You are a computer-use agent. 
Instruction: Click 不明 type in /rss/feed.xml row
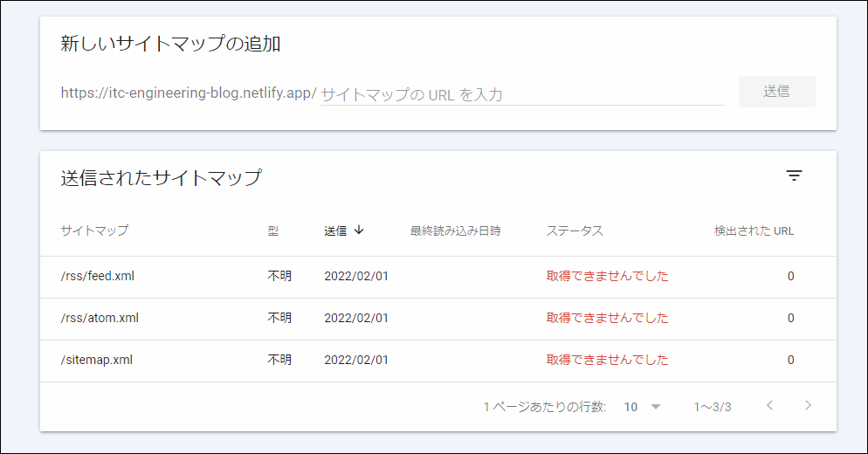[279, 276]
